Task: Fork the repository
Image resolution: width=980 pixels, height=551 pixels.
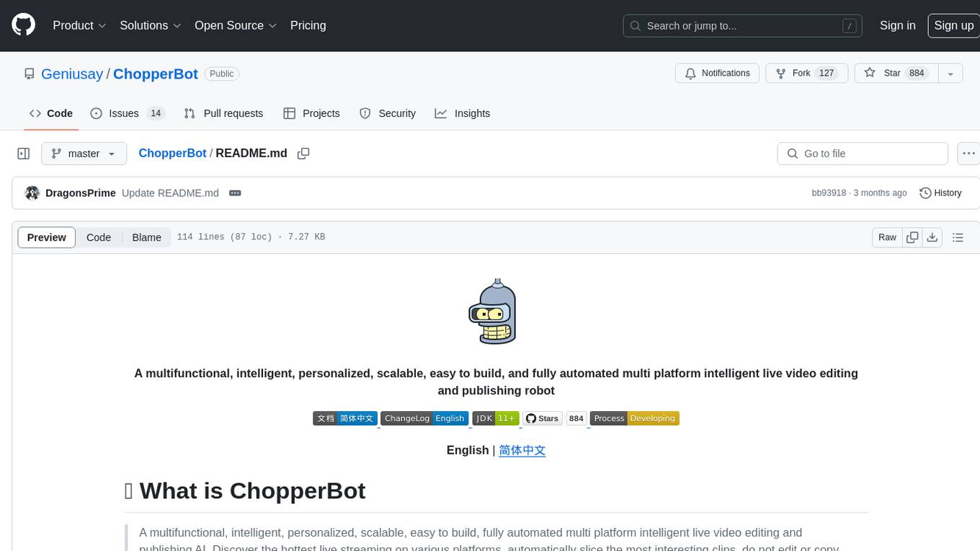Action: click(x=806, y=74)
